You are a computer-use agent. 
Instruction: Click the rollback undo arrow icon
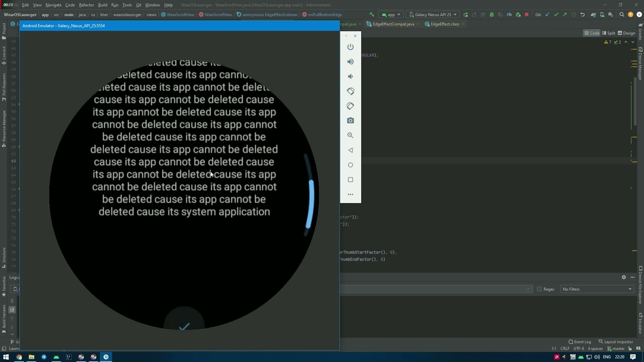[582, 15]
